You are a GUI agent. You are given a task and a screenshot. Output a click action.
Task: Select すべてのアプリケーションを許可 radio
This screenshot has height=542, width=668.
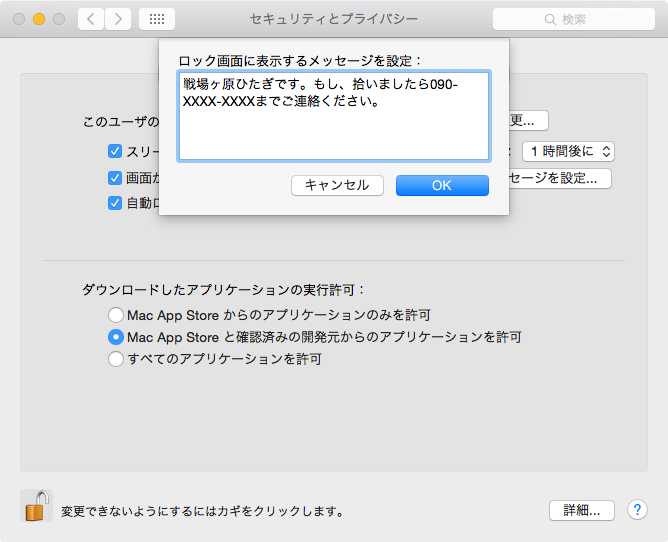(x=116, y=359)
